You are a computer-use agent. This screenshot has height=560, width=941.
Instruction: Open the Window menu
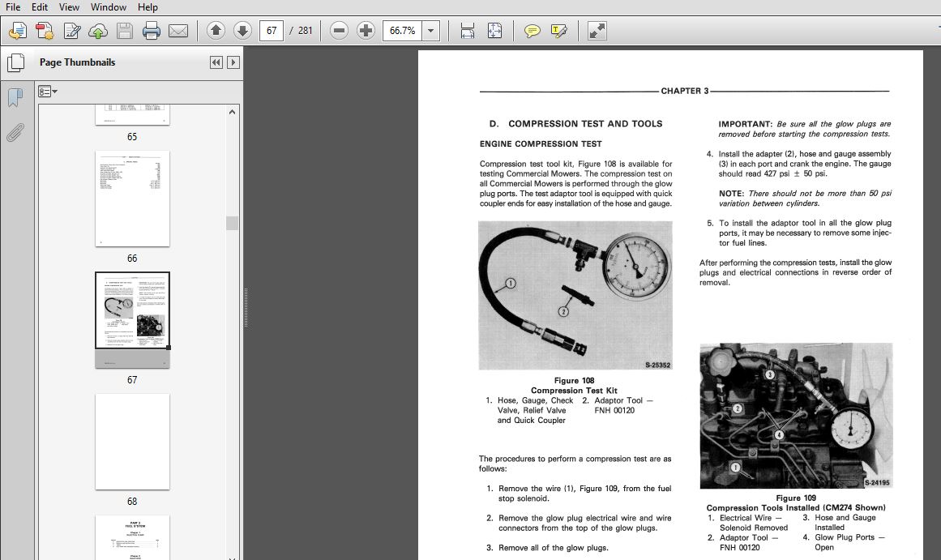coord(109,7)
